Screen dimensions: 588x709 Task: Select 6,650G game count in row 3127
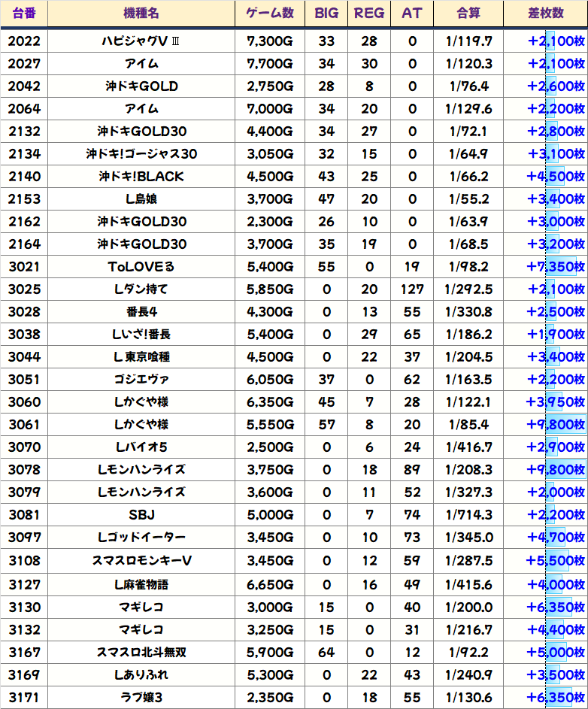[270, 585]
